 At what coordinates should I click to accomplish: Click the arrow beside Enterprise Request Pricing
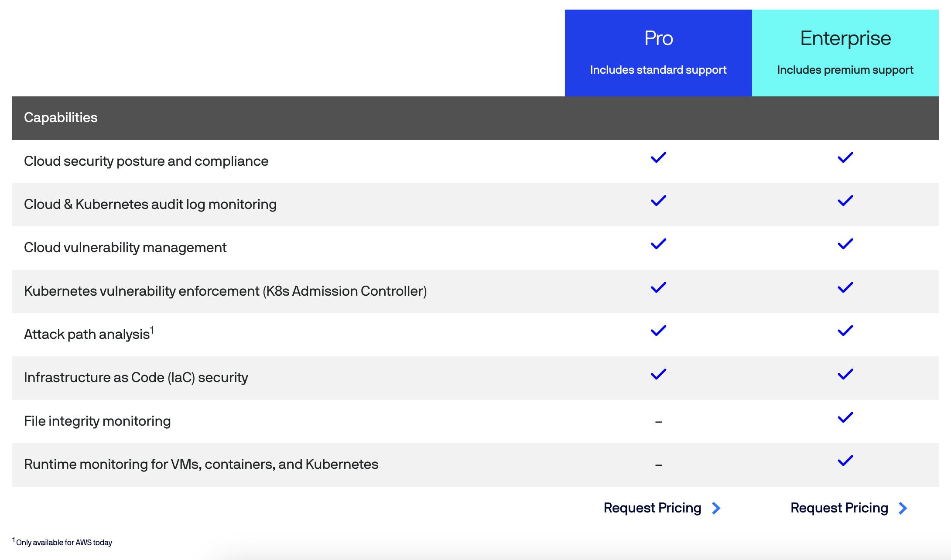tap(903, 509)
